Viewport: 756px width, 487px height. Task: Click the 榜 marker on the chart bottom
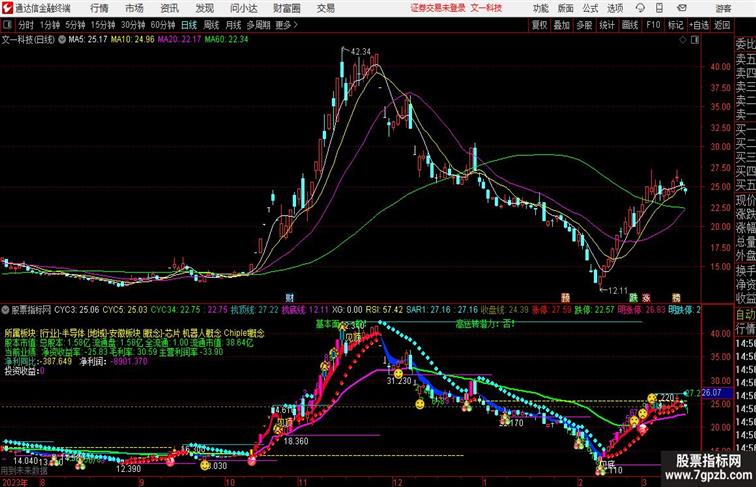click(x=676, y=298)
